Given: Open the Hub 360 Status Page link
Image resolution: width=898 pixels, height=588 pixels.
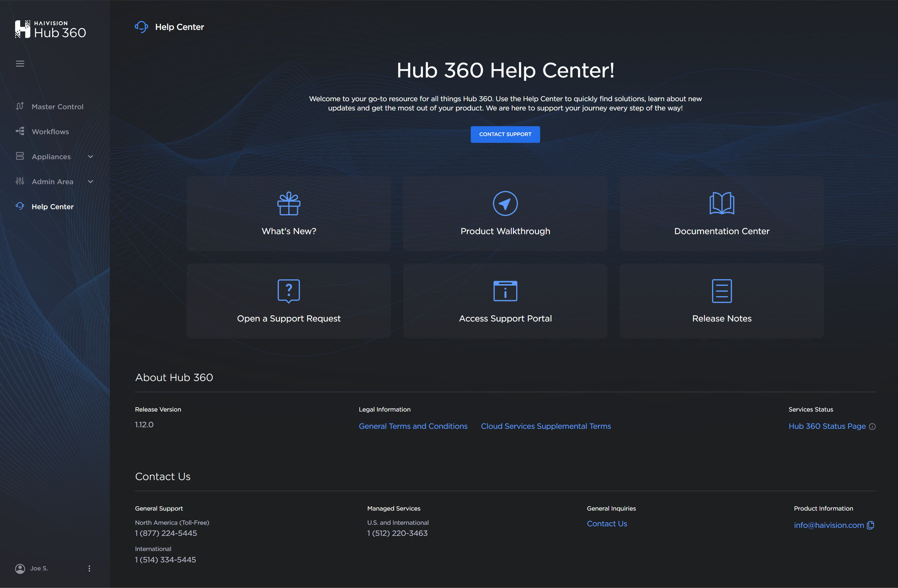Looking at the screenshot, I should pyautogui.click(x=827, y=426).
